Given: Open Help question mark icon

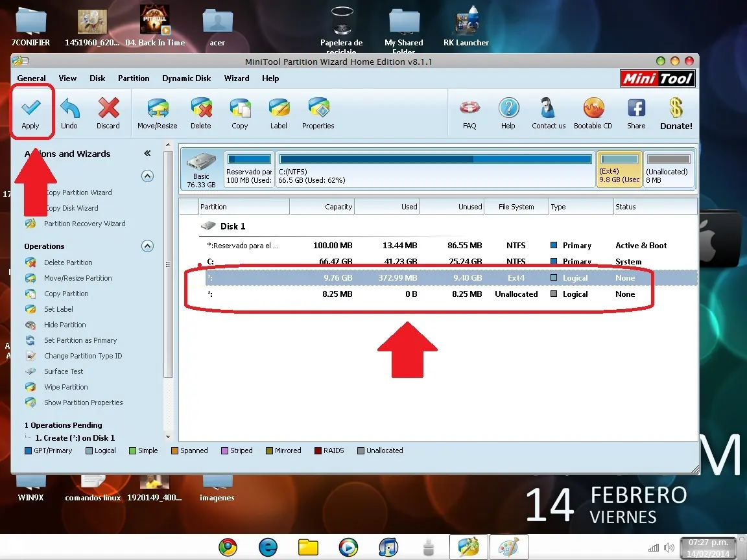Looking at the screenshot, I should click(508, 113).
